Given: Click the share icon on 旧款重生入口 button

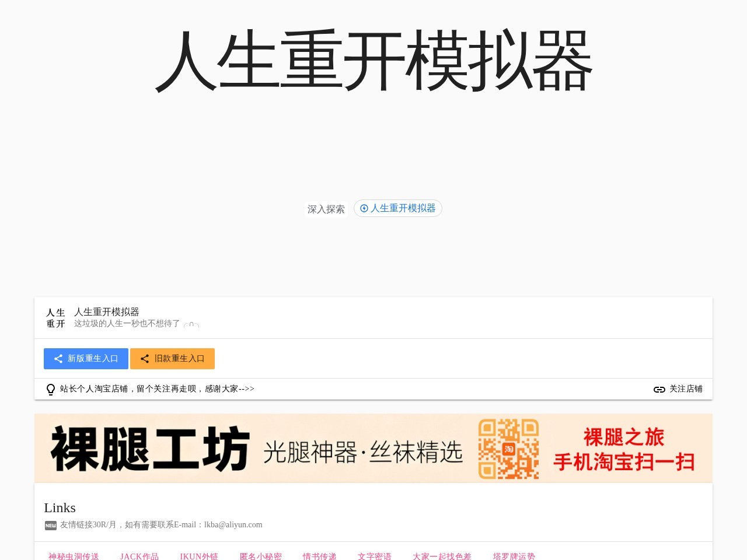Looking at the screenshot, I should (145, 359).
